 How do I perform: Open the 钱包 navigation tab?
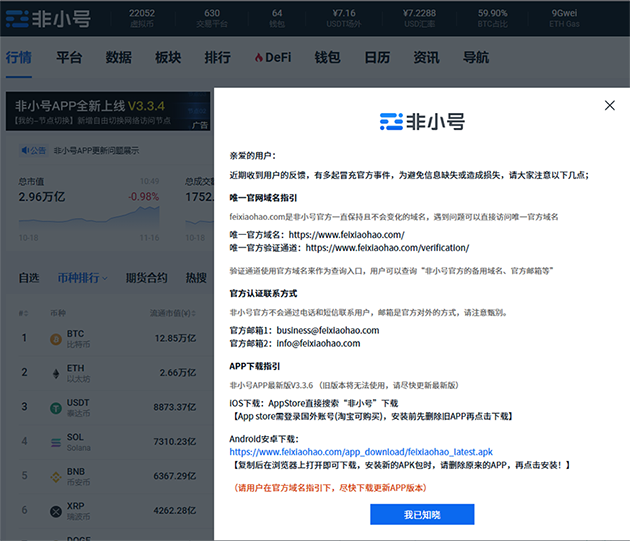[x=327, y=57]
